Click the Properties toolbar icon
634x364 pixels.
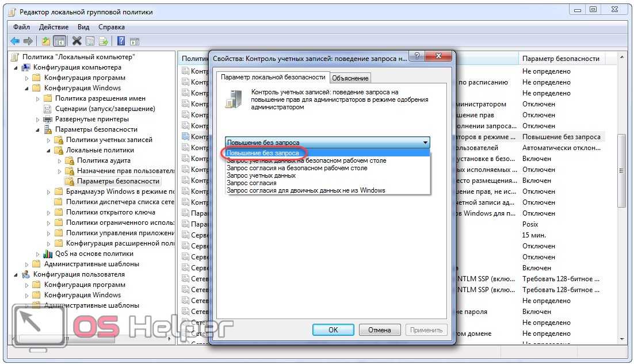(x=90, y=41)
